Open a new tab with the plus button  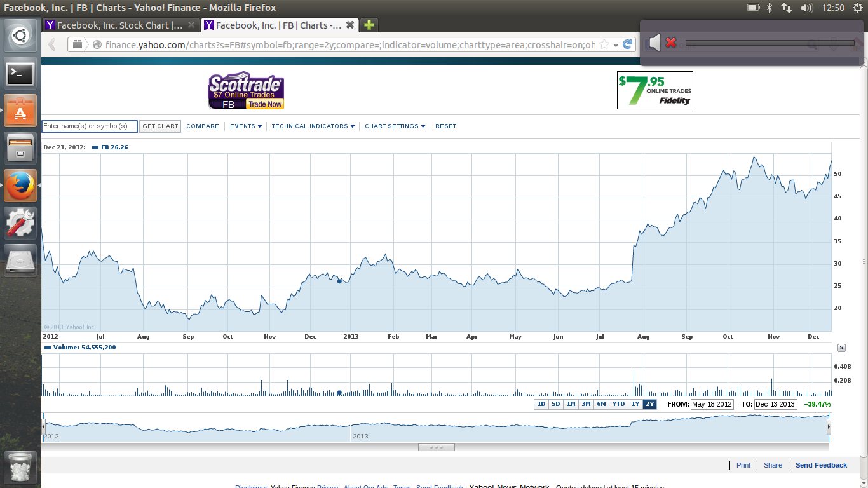369,25
